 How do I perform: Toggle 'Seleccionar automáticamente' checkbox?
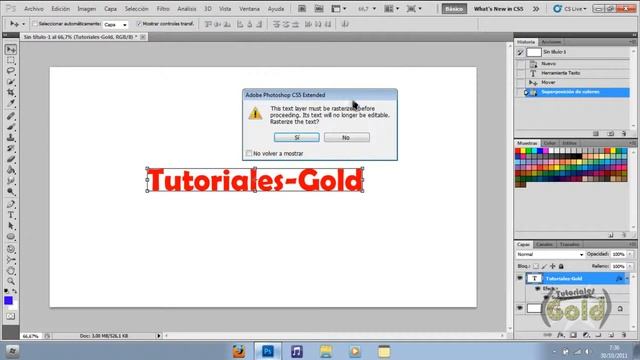(35, 24)
